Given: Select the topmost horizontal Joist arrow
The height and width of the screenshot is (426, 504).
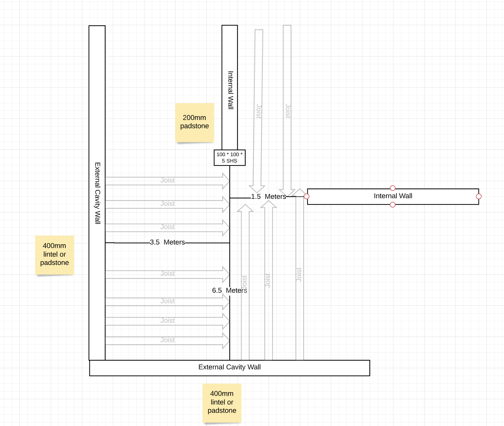Looking at the screenshot, I should (167, 181).
